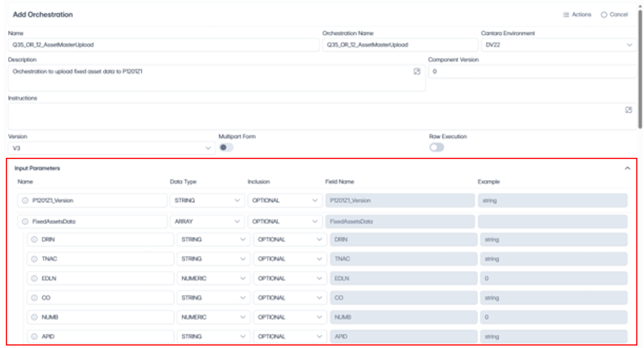The height and width of the screenshot is (348, 644).
Task: Toggle the Multipart Form switch
Action: [226, 147]
